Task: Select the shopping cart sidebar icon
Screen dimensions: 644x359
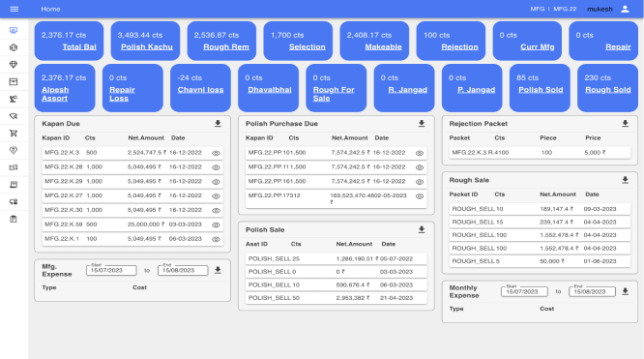Action: pyautogui.click(x=14, y=134)
